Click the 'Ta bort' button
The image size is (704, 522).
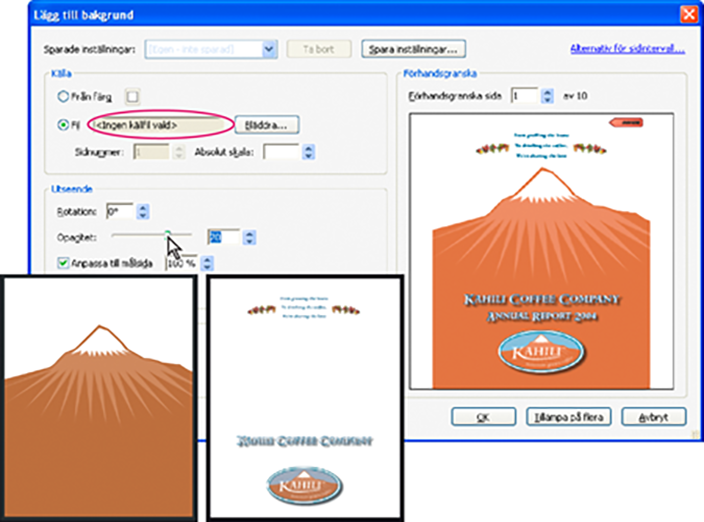coord(319,49)
